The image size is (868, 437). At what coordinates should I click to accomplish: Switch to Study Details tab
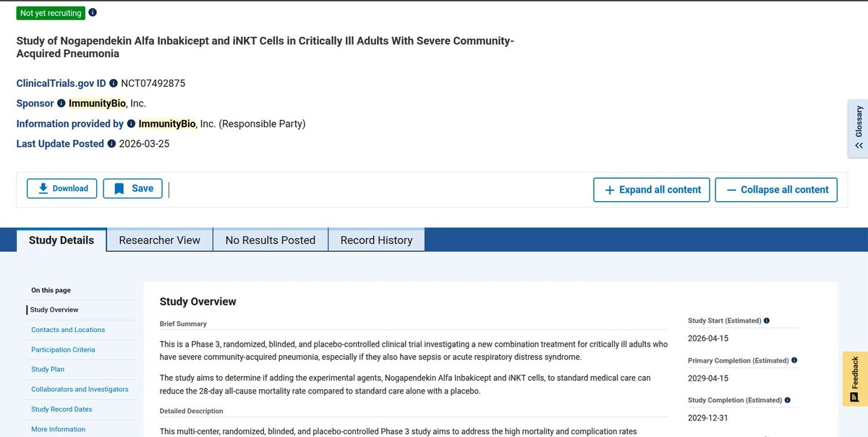(x=61, y=240)
